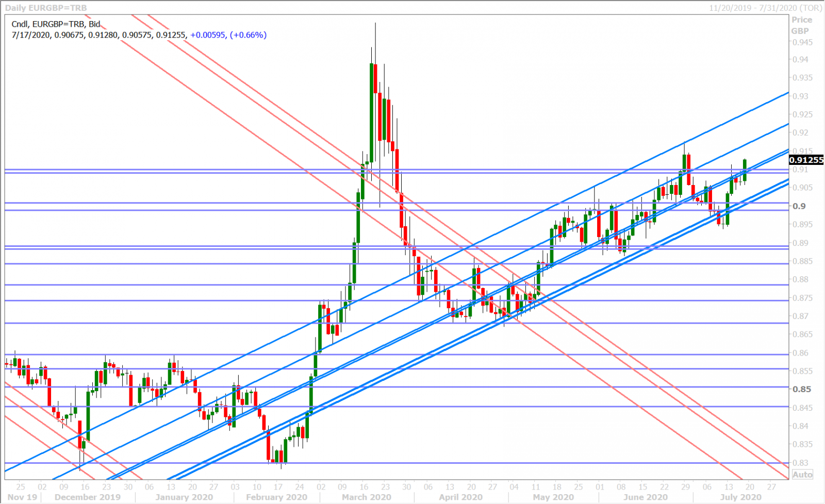Click the March 2020 month label
Viewport: 825px width, 504px height.
tap(367, 497)
